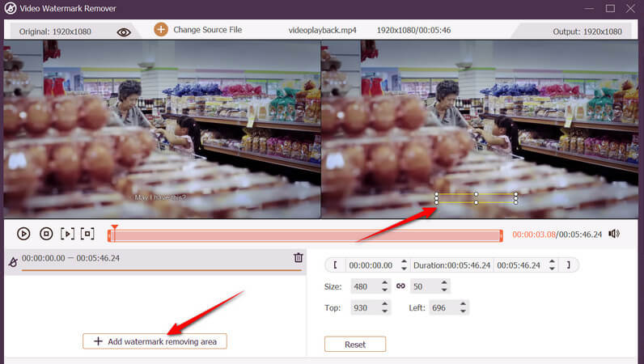
Task: Click the start time input field
Action: pyautogui.click(x=370, y=265)
